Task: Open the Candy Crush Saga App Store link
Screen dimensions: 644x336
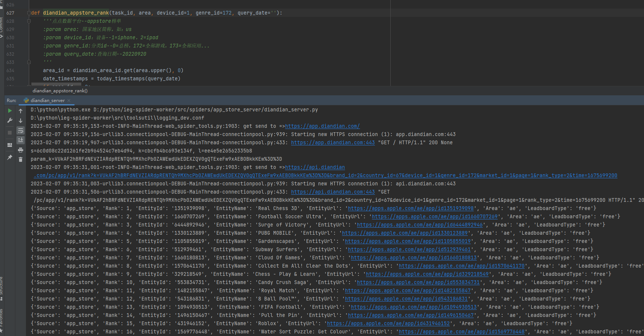Action: [418, 283]
